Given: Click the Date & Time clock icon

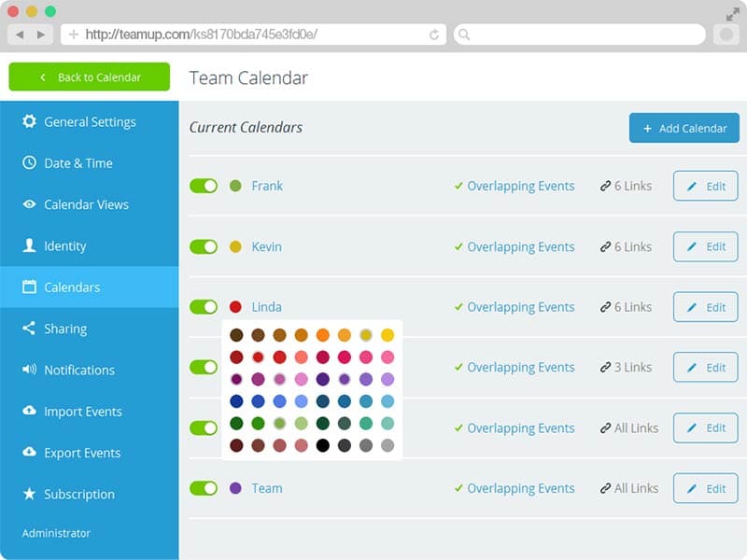Looking at the screenshot, I should coord(29,162).
